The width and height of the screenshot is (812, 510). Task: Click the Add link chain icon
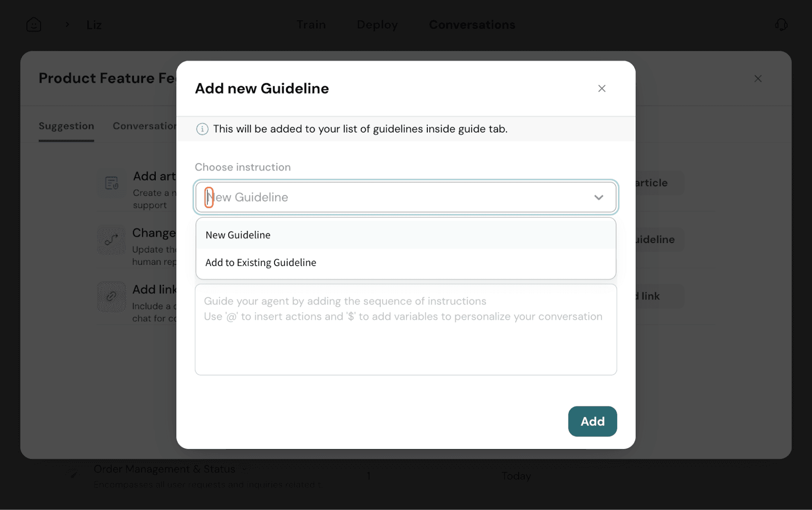(112, 297)
